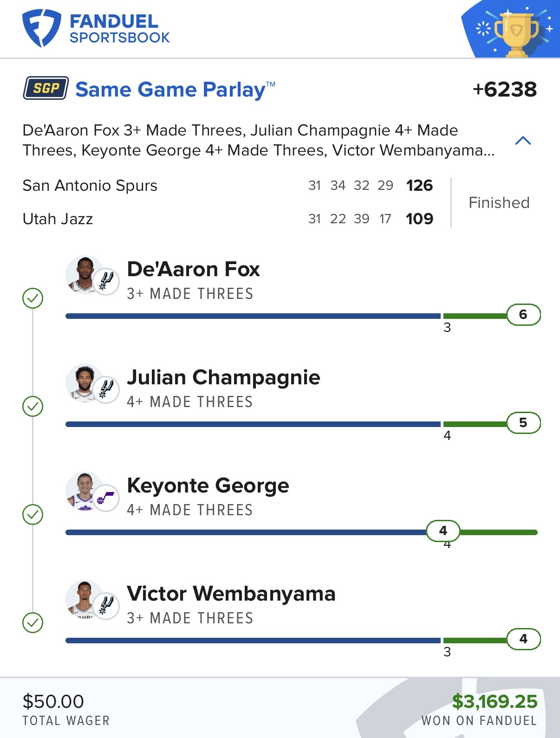560x738 pixels.
Task: Click the 4 marker on Keyonte George's bar
Action: coord(443,531)
